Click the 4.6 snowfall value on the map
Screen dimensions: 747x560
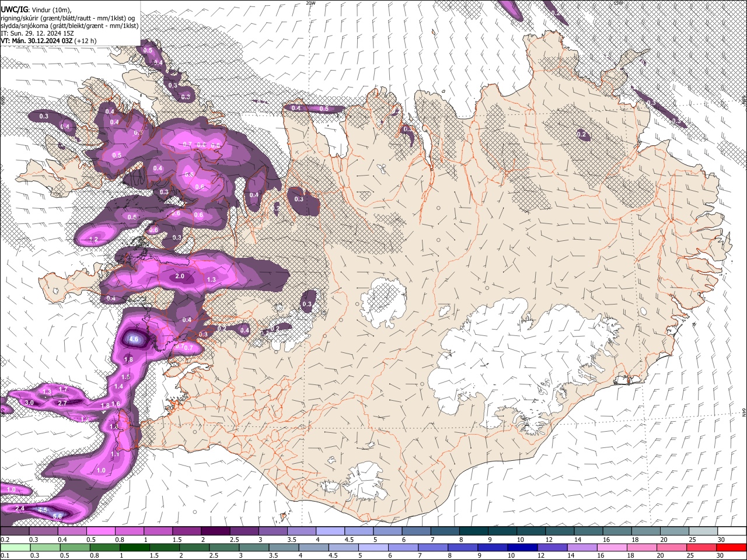(x=134, y=339)
